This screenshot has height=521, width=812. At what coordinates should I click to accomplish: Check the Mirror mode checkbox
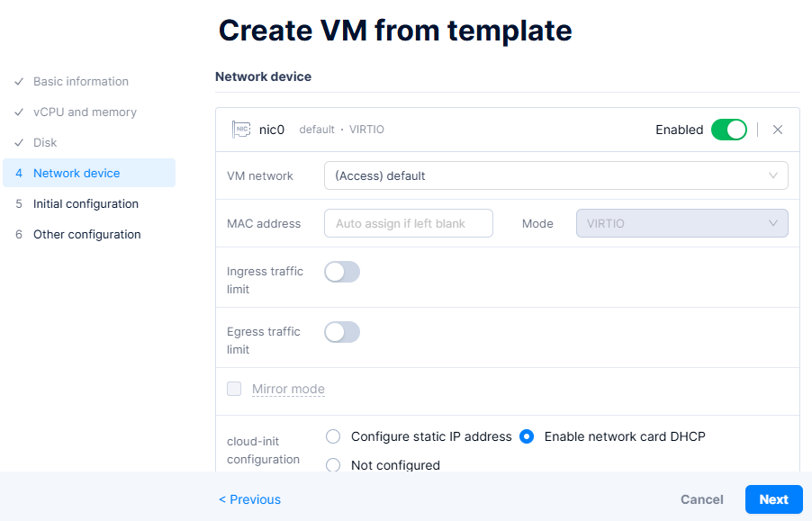pyautogui.click(x=234, y=389)
